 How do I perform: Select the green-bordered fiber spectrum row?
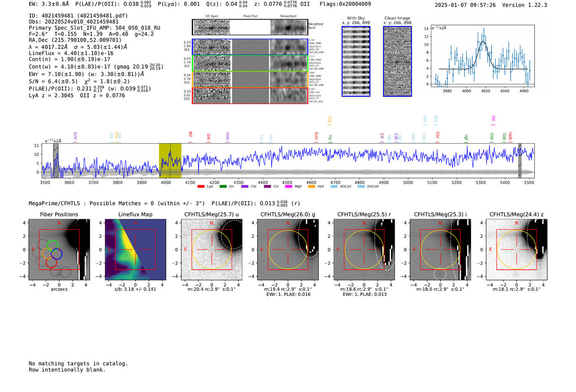(x=250, y=63)
